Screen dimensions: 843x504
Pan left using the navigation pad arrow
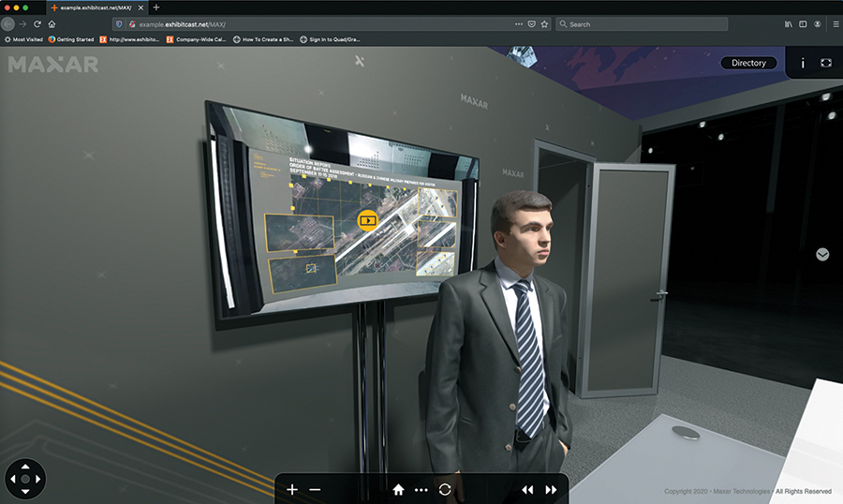tap(13, 479)
